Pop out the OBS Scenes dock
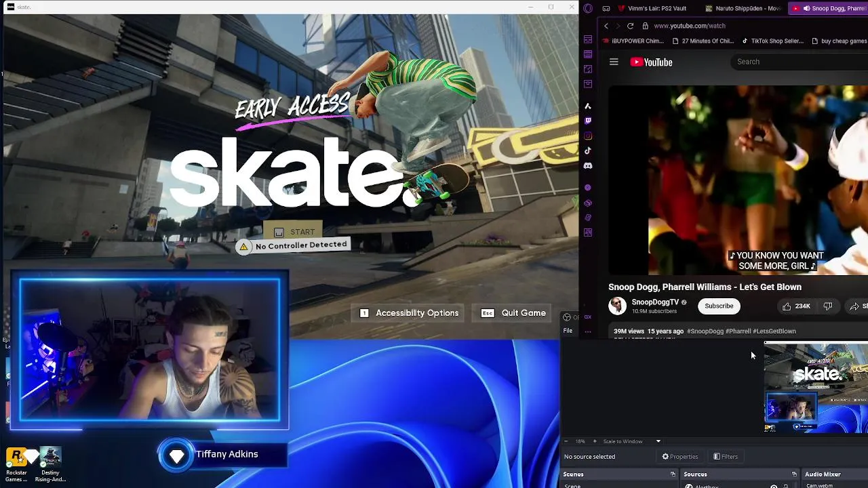Viewport: 868px width, 488px height. point(673,474)
